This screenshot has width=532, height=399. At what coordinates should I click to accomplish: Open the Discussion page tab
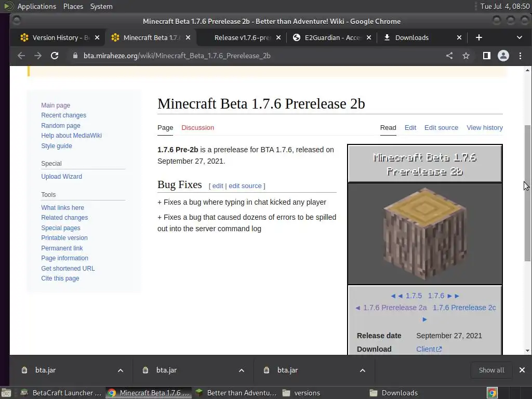[197, 128]
